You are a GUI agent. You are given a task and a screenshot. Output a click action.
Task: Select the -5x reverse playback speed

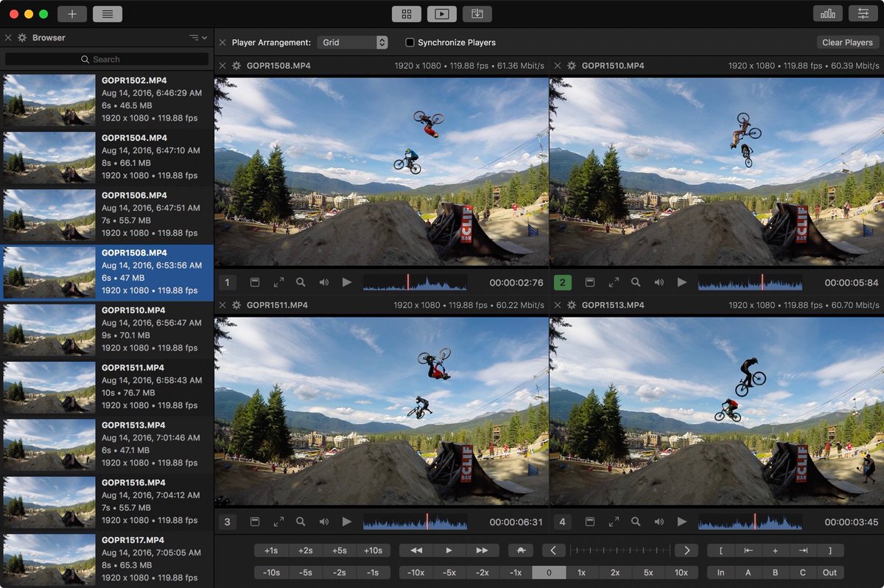(449, 573)
